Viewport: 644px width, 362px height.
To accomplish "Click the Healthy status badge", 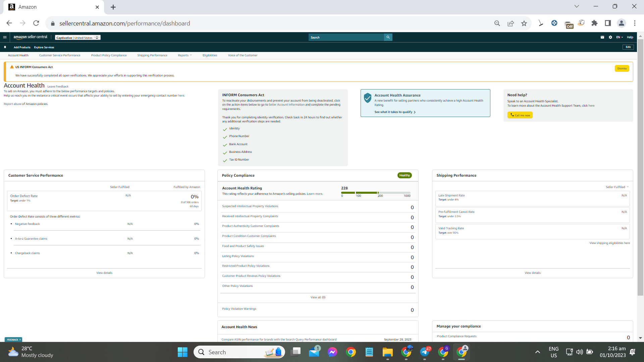I will tap(405, 175).
